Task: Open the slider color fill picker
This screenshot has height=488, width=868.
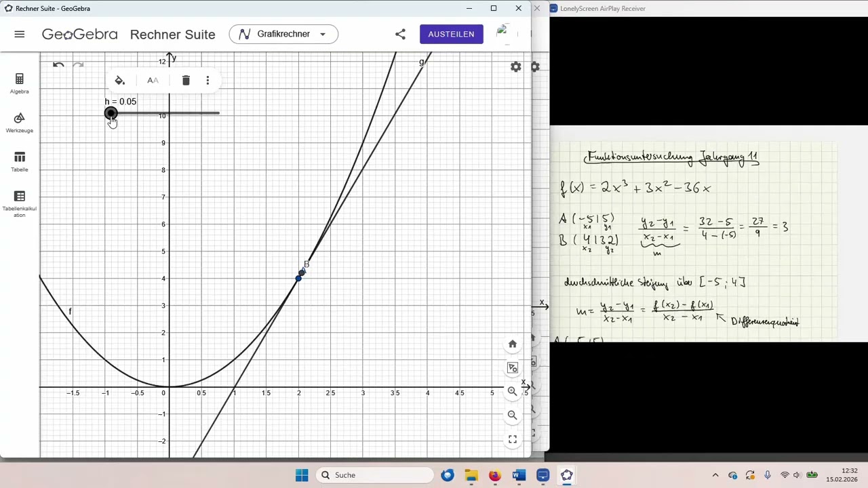Action: (x=119, y=81)
